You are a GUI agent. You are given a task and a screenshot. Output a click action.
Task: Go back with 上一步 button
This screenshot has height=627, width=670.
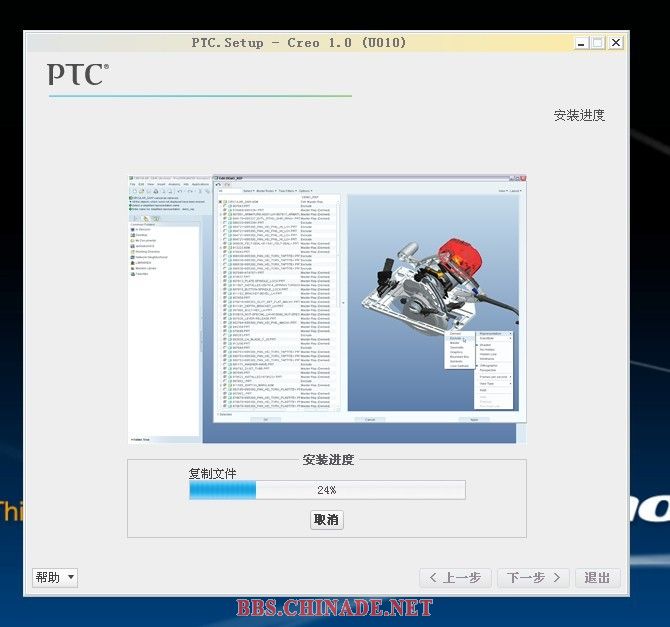pyautogui.click(x=455, y=578)
